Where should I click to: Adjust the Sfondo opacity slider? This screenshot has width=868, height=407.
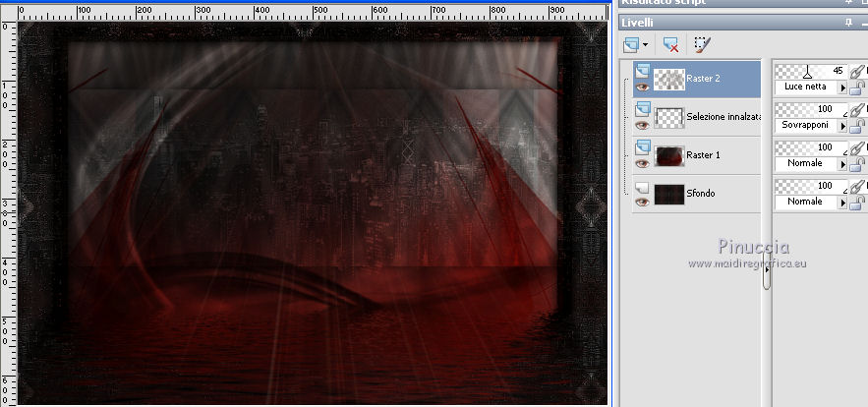[811, 186]
